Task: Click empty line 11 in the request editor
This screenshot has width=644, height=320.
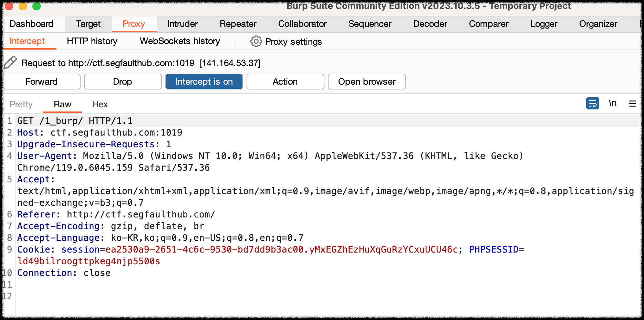Action: (327, 285)
